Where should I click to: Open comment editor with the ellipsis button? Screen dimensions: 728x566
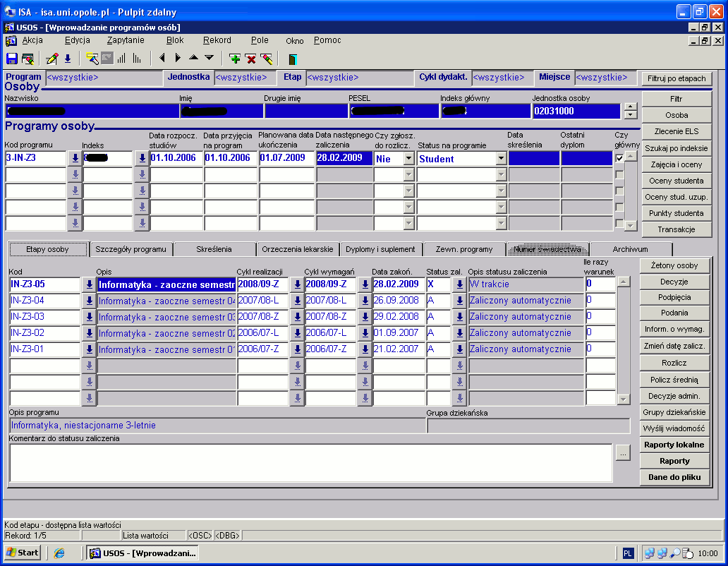623,452
